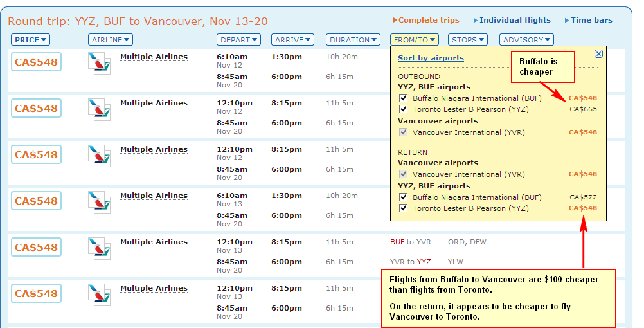This screenshot has height=328, width=644.
Task: Click the Sort by airports link
Action: coord(431,58)
